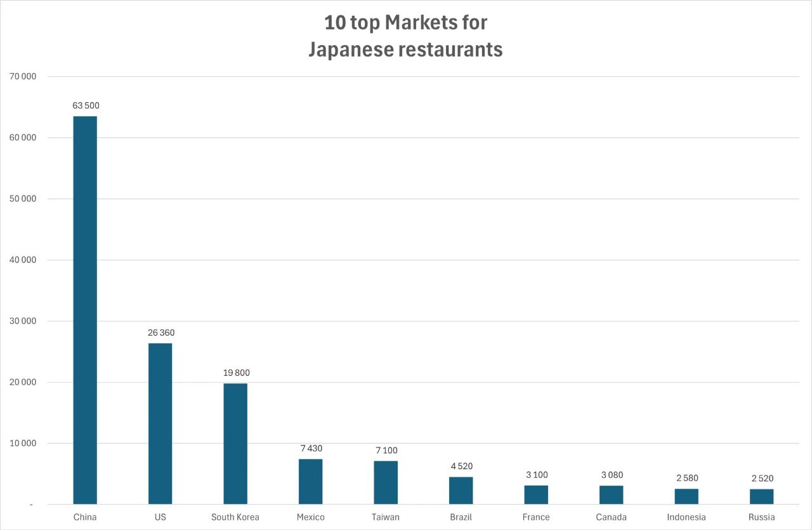The height and width of the screenshot is (530, 812).
Task: Click the South Korea bar
Action: click(235, 444)
